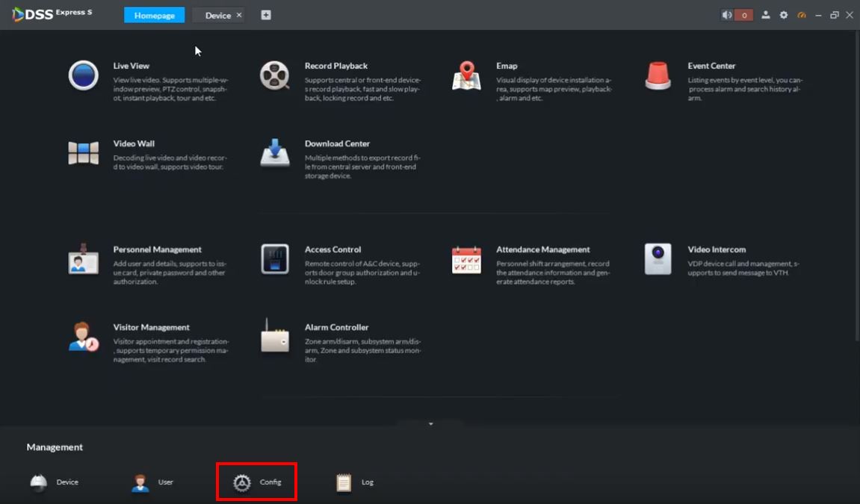Click the speaker alarm sound icon
The height and width of the screenshot is (504, 860).
click(x=727, y=16)
